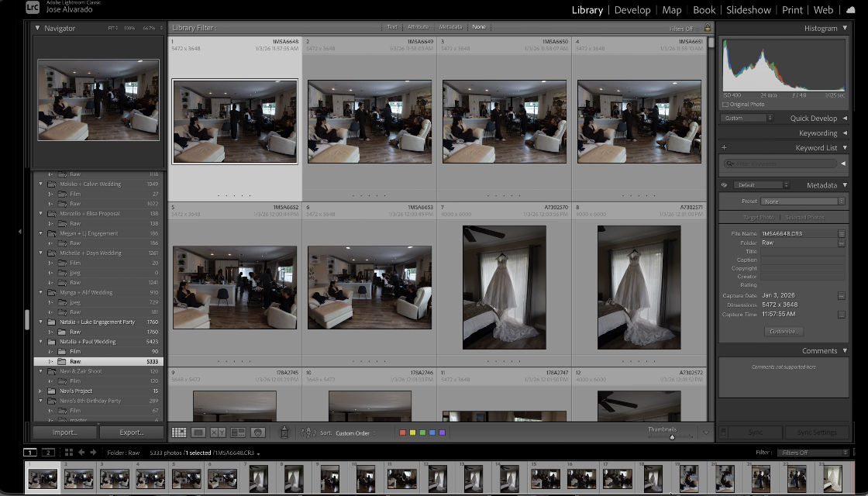Image resolution: width=868 pixels, height=496 pixels.
Task: Open the Metadata Preset dropdown
Action: 790,201
